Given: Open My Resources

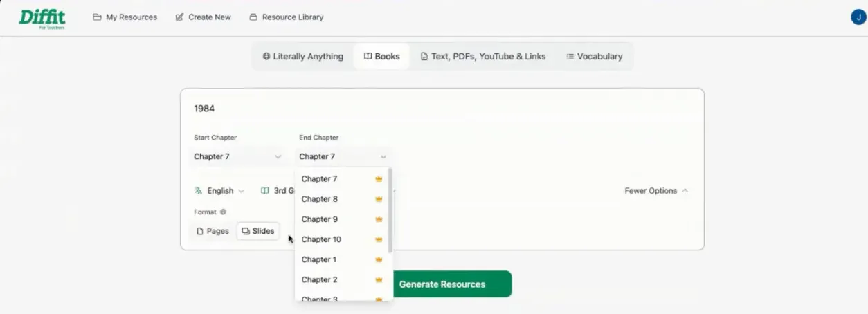Looking at the screenshot, I should pyautogui.click(x=125, y=17).
